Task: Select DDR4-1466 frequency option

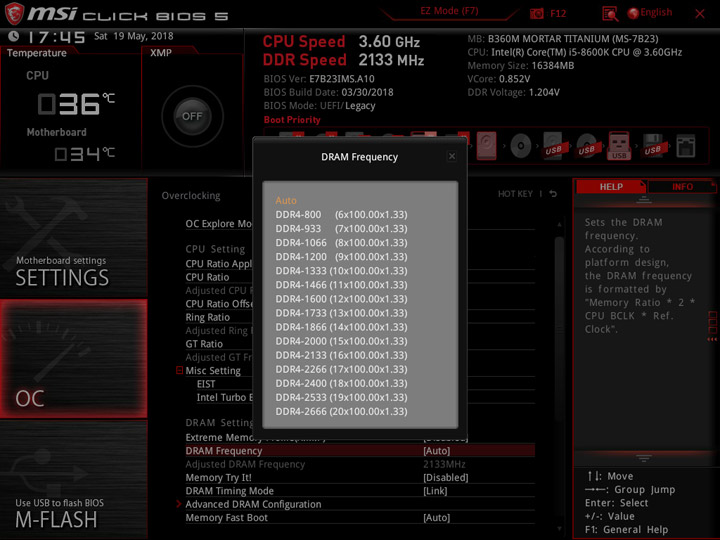Action: tap(341, 285)
